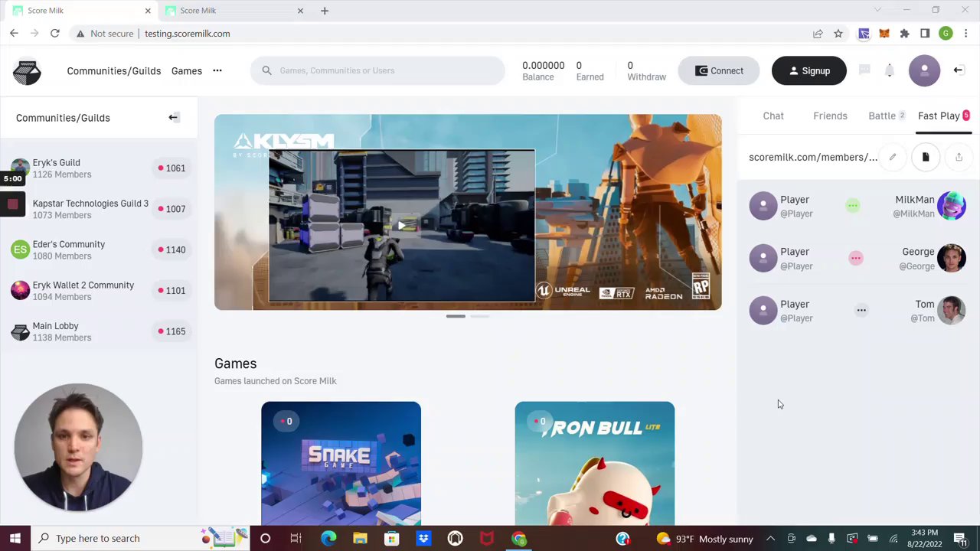Open Chrome's three-dot menu
Viewport: 980px width, 551px height.
pyautogui.click(x=966, y=34)
